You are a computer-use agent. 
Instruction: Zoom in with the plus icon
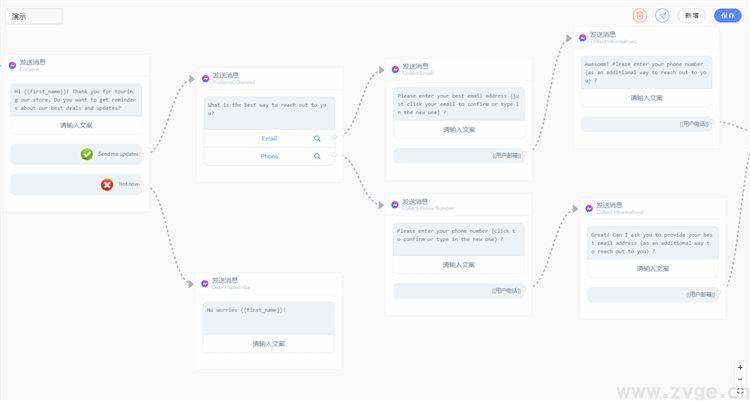(x=741, y=367)
